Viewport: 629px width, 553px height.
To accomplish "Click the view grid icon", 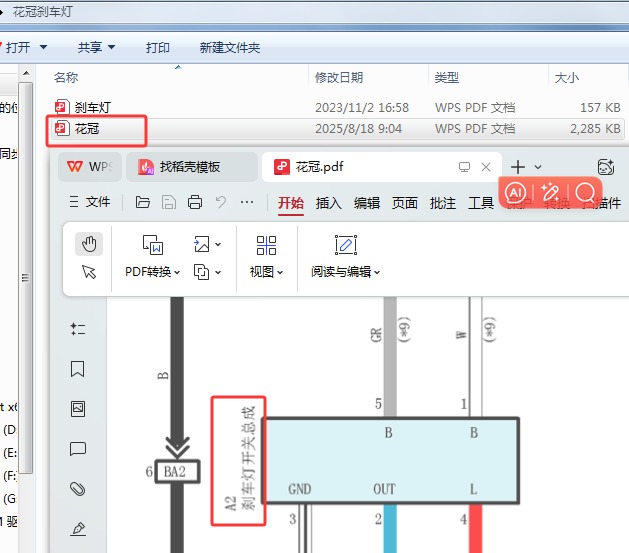I will [x=266, y=245].
